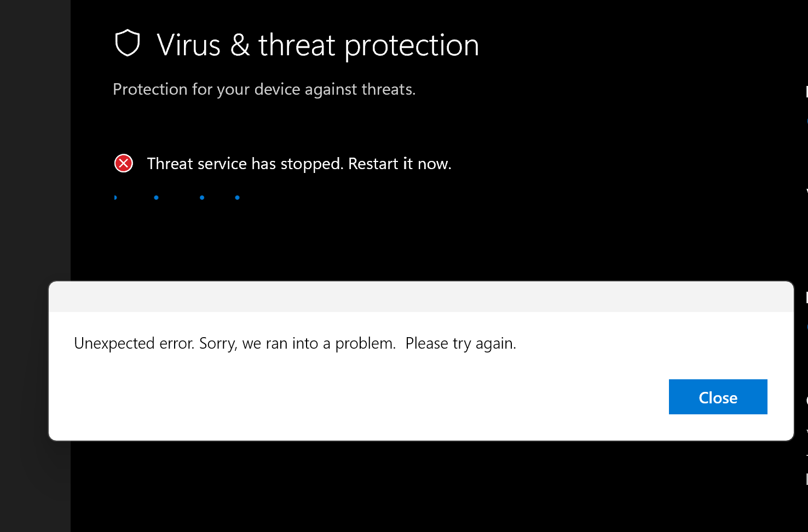The height and width of the screenshot is (532, 808).
Task: Click the leftmost partially visible loading dot
Action: (116, 198)
